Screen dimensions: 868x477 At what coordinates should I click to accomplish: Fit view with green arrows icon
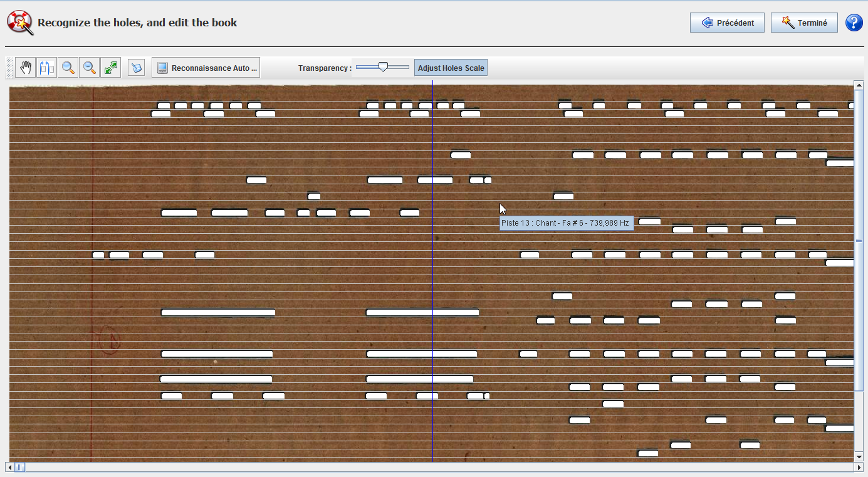pyautogui.click(x=111, y=68)
